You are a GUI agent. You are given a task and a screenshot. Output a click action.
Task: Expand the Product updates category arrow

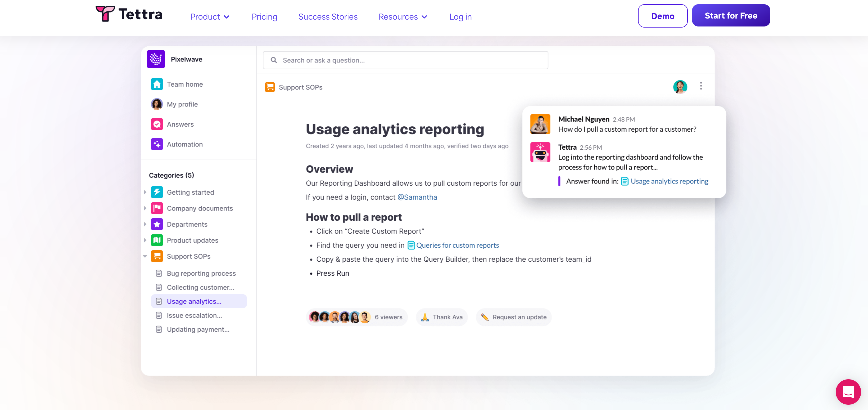click(x=145, y=240)
